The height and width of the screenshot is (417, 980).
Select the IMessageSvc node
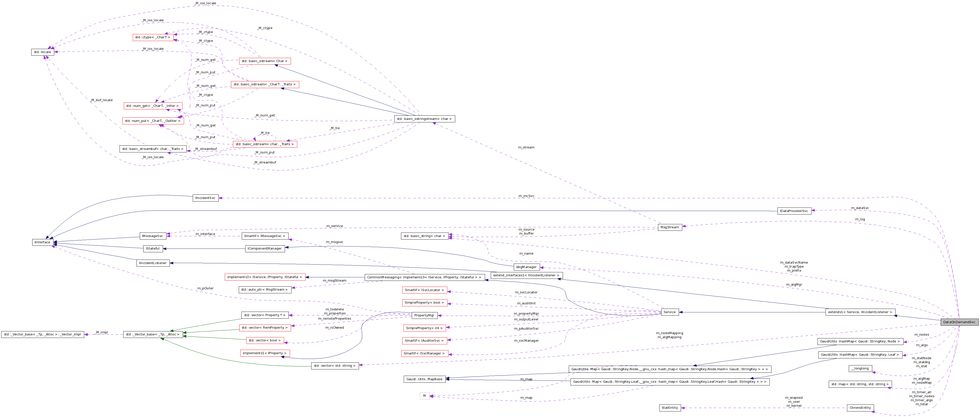(x=152, y=236)
